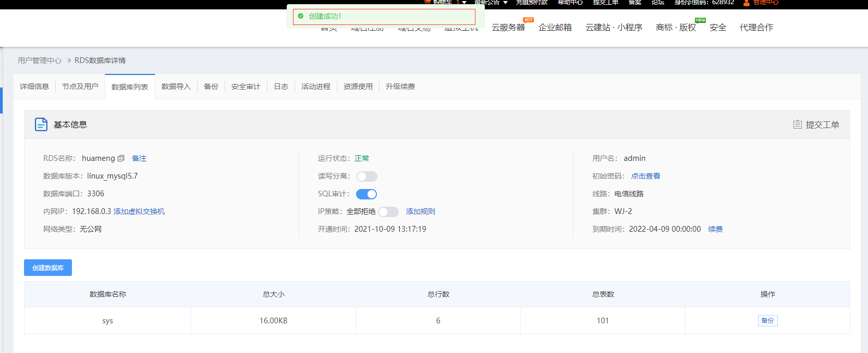Switch to the 节点及用户 tab
Viewport: 868px width, 353px height.
pyautogui.click(x=80, y=86)
